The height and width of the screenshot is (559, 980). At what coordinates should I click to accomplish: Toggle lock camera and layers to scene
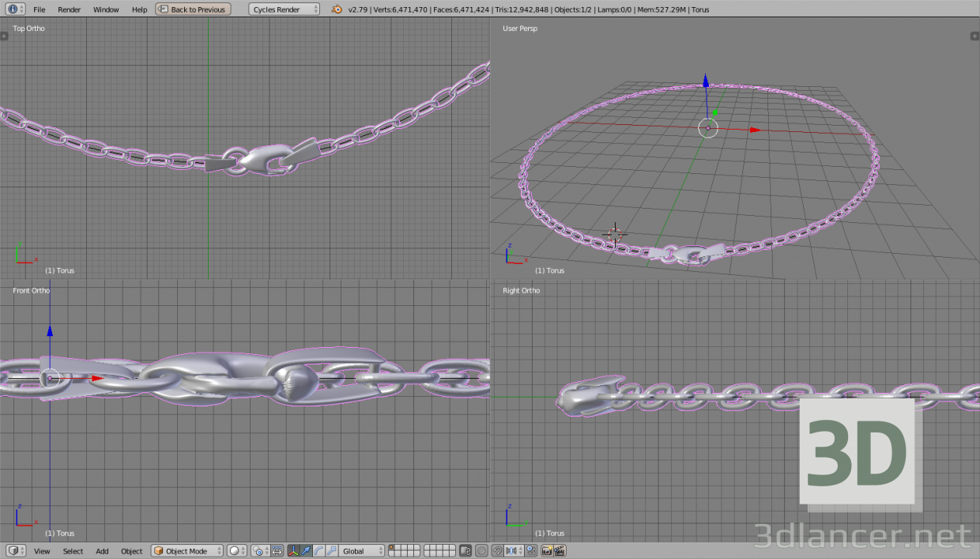465,550
